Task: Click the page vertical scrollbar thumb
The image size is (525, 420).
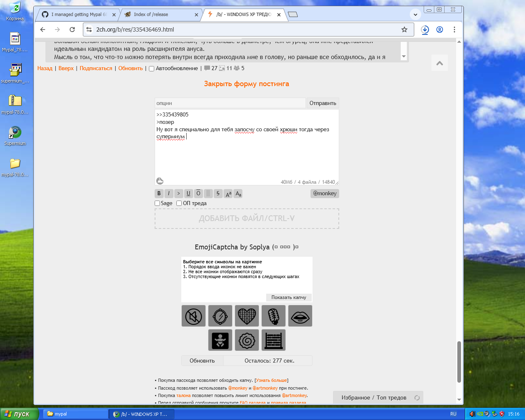Action: coord(459,362)
